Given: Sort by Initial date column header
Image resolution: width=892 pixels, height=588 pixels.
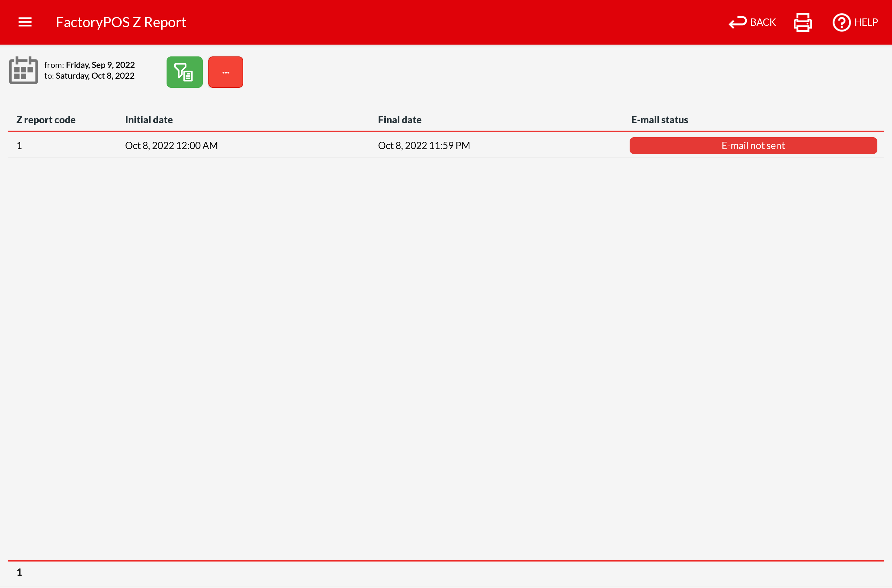Looking at the screenshot, I should click(x=148, y=120).
